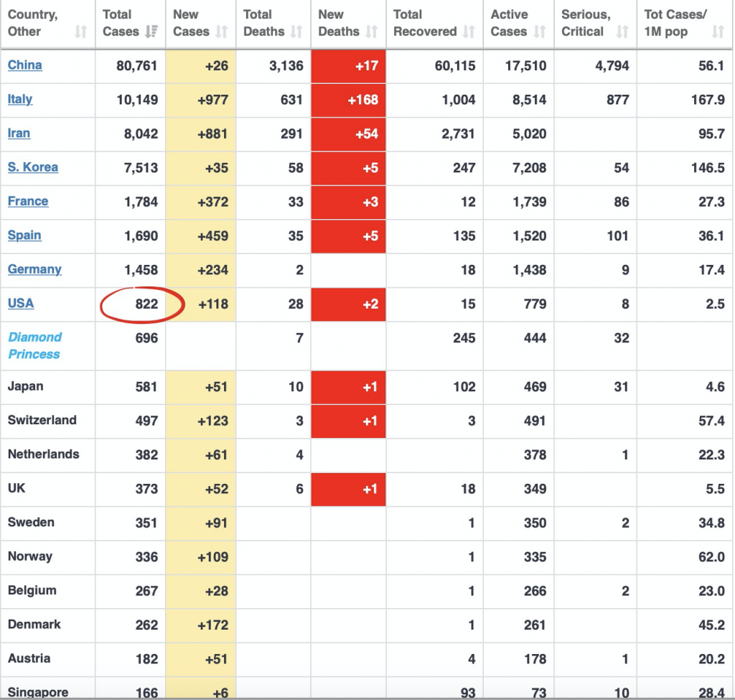Screen dimensions: 735x700
Task: Click the sort icon on New Deaths column
Action: [371, 32]
